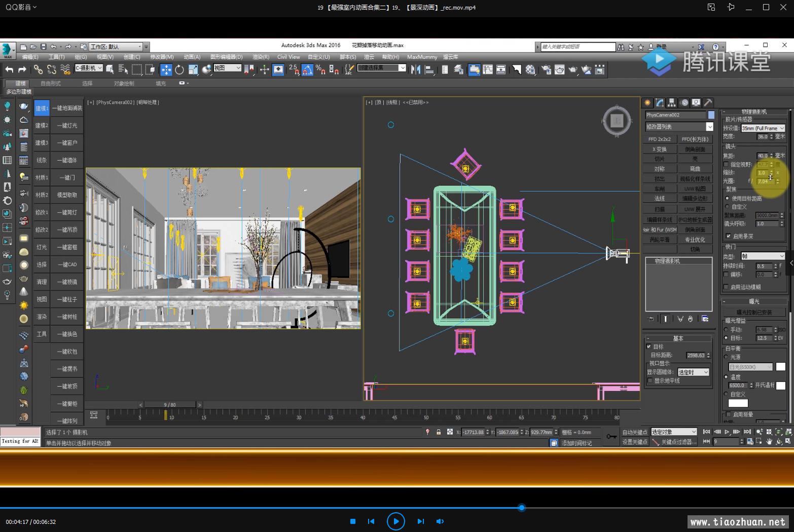
Task: Switch to 对象绘制 ribbon tab
Action: (124, 83)
